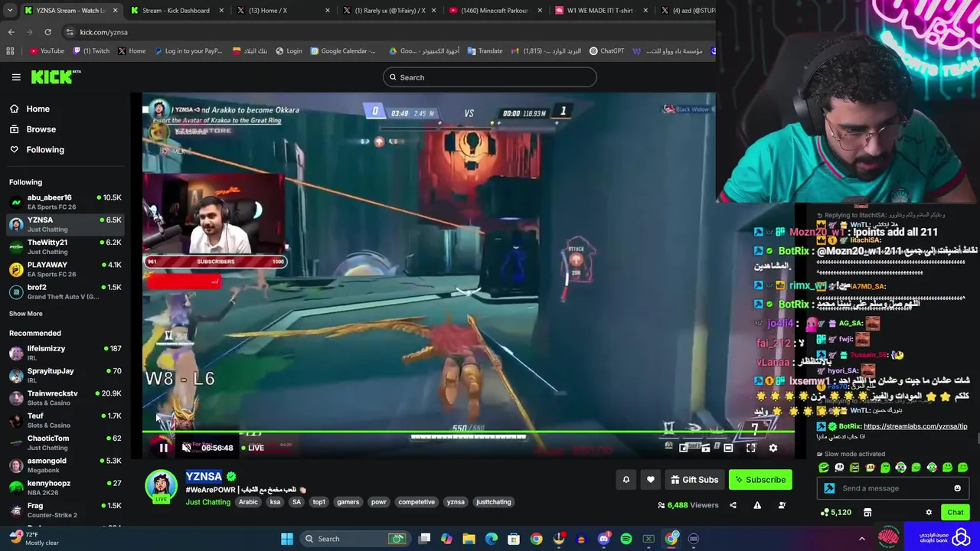Image resolution: width=980 pixels, height=551 pixels.
Task: Open the Chrome apps grid icon
Action: pos(10,51)
